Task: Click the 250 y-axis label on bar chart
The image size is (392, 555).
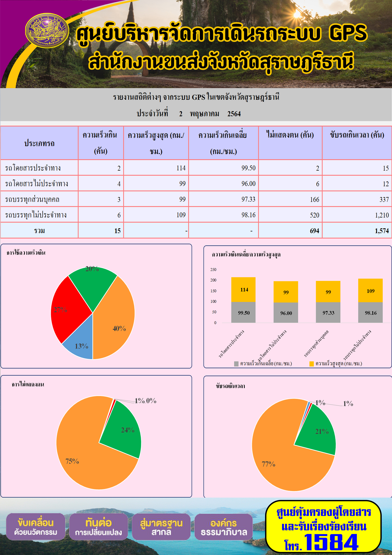Action: click(x=213, y=270)
